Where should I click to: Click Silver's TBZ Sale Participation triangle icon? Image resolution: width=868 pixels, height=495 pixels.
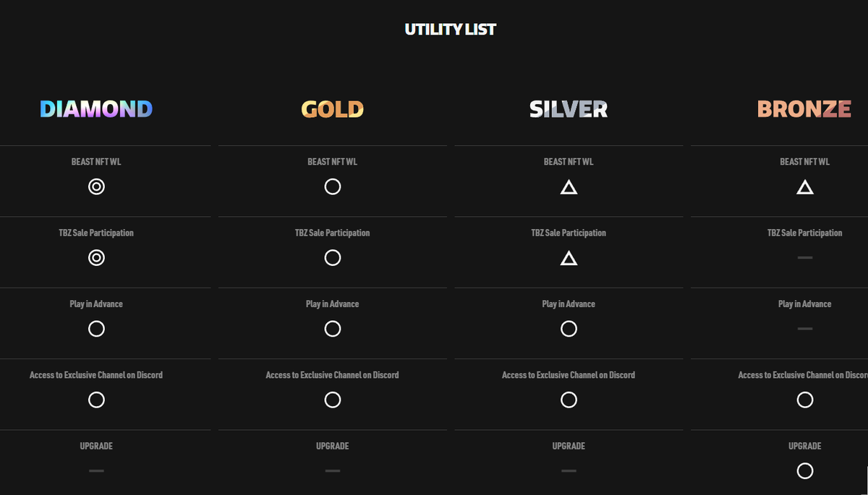(x=569, y=259)
